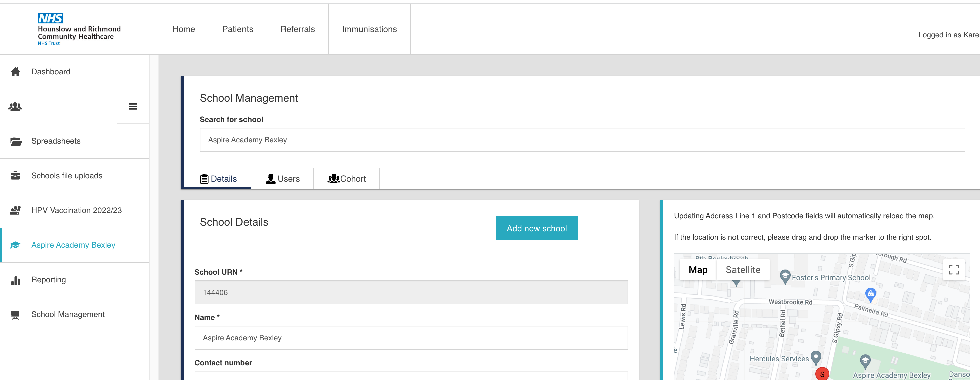Open the hamburger menu in sidebar
Screen dimensions: 980x380
133,107
